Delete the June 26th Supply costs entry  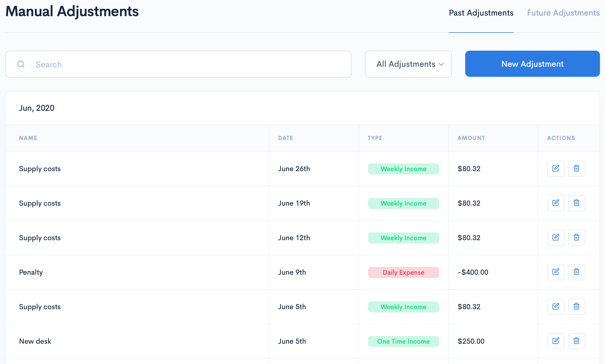click(x=576, y=168)
